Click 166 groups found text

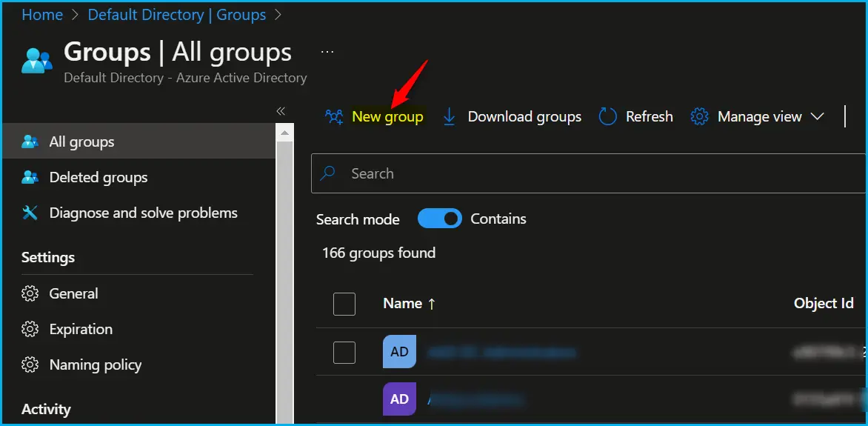coord(378,253)
